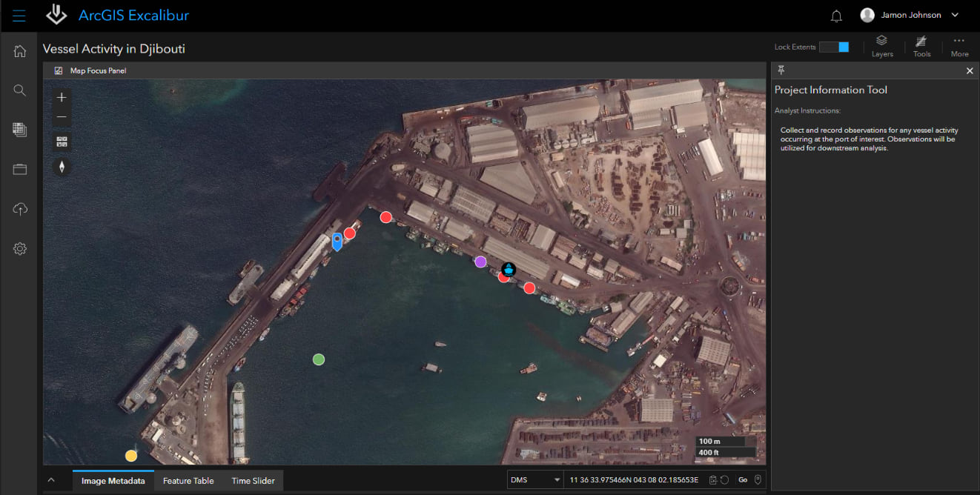
Task: Open the notifications bell
Action: click(x=836, y=16)
